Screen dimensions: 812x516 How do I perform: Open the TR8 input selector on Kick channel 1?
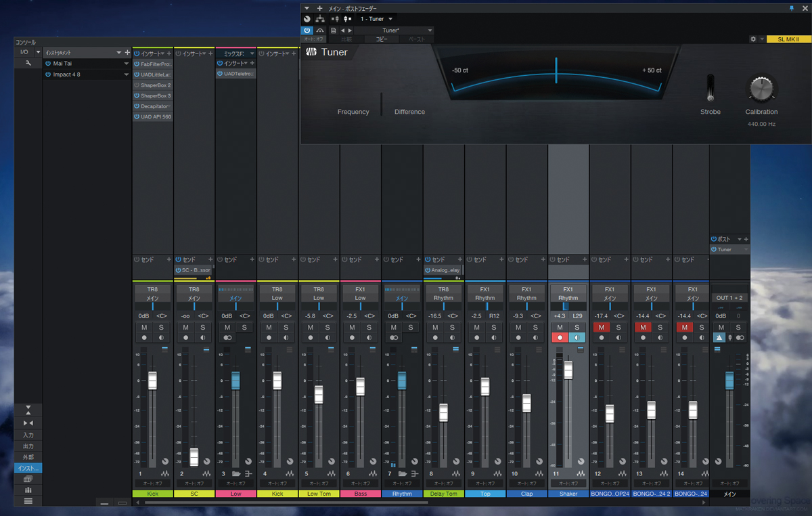pyautogui.click(x=152, y=289)
